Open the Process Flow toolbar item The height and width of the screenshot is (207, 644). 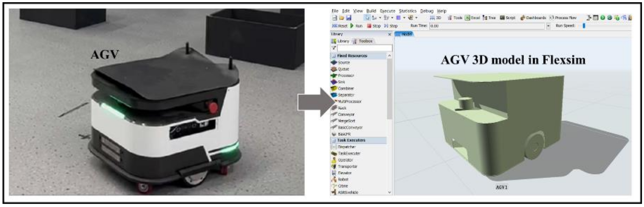pyautogui.click(x=563, y=18)
